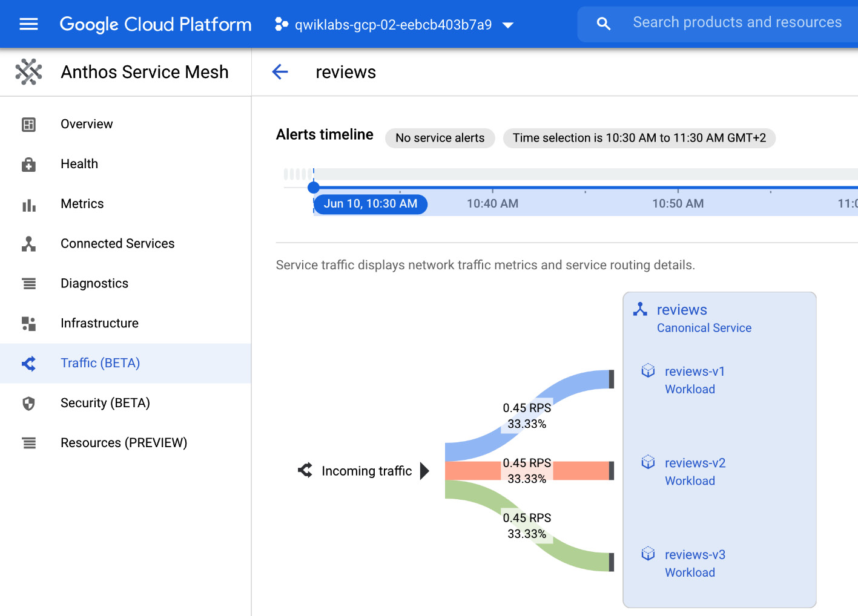Click the Diagnostics list icon
858x616 pixels.
click(28, 283)
